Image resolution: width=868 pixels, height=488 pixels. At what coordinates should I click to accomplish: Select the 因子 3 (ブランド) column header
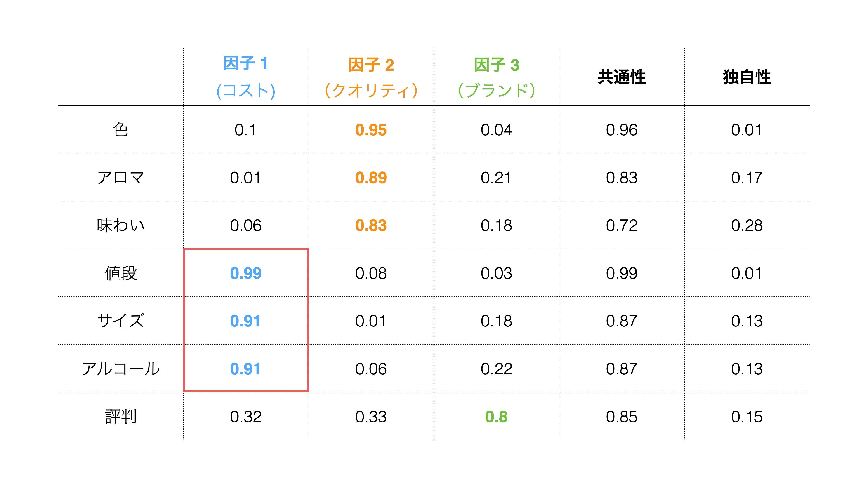pyautogui.click(x=496, y=77)
